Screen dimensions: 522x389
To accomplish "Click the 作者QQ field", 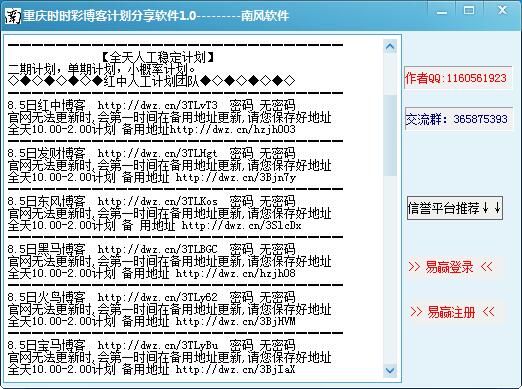I will [458, 78].
